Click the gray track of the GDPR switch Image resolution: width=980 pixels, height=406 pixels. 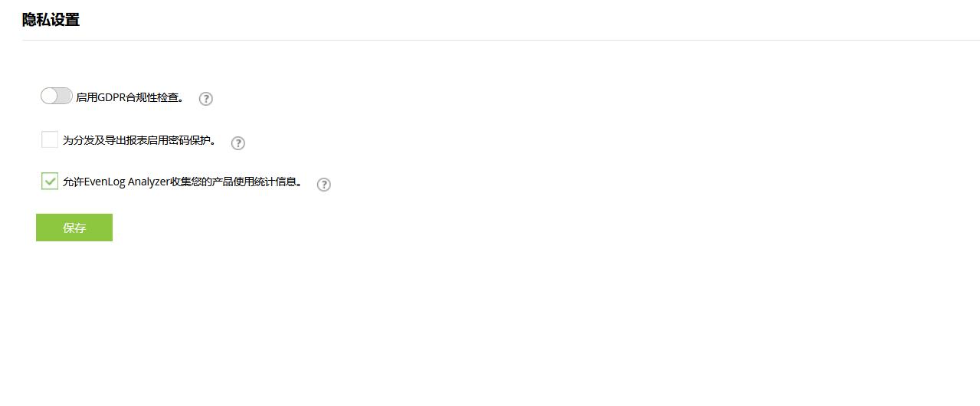[x=64, y=97]
